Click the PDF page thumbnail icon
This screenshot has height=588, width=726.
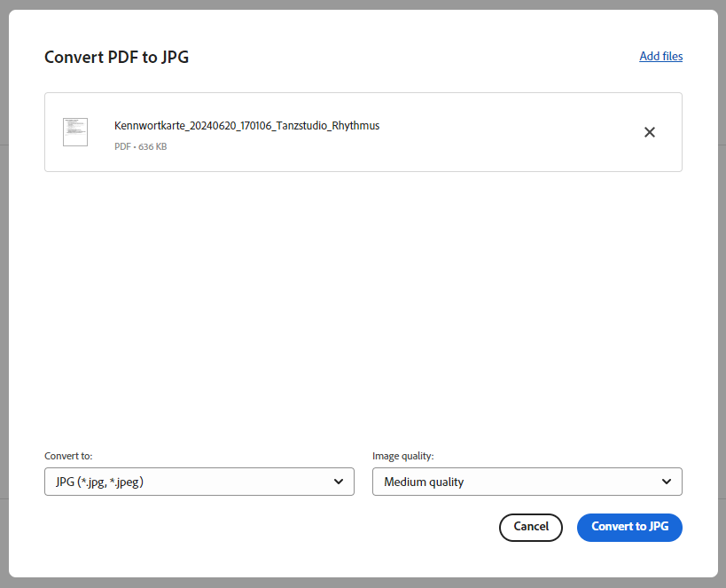click(x=75, y=132)
